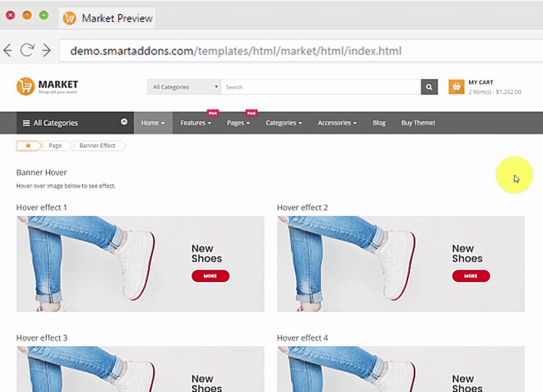Click the browser reload icon

(x=27, y=51)
